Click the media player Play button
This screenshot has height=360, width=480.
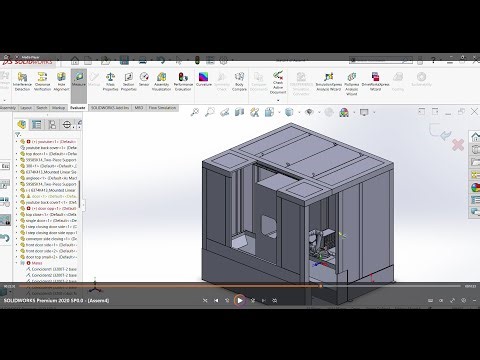(239, 300)
